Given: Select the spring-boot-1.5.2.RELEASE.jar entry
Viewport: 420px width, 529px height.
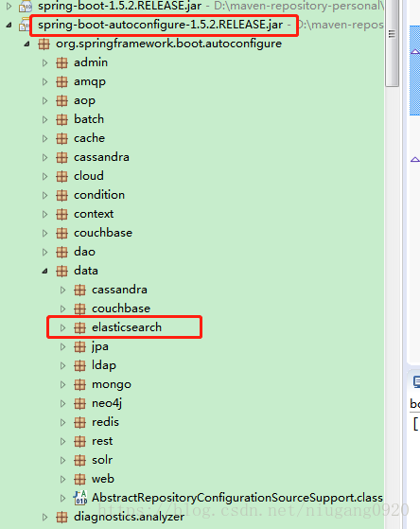Looking at the screenshot, I should (x=119, y=6).
